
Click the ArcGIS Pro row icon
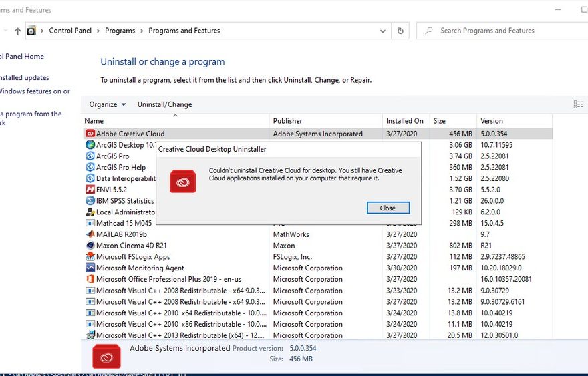90,156
